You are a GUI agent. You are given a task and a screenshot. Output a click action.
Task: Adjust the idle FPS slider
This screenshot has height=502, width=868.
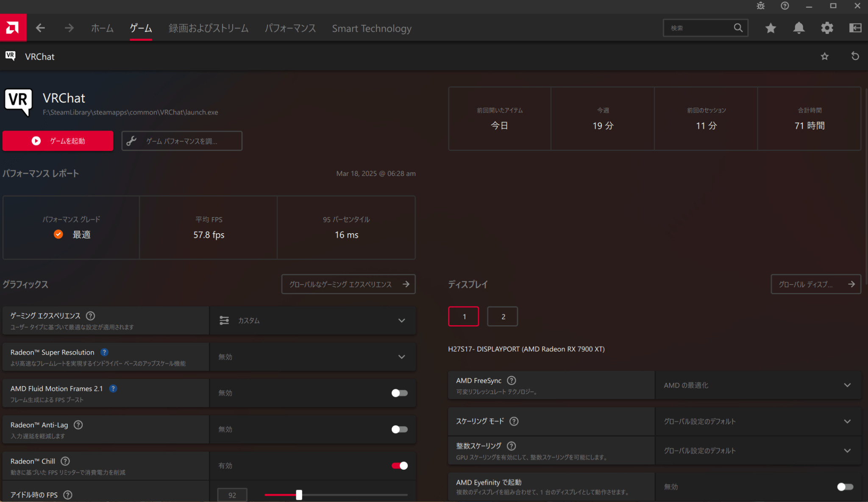[300, 495]
